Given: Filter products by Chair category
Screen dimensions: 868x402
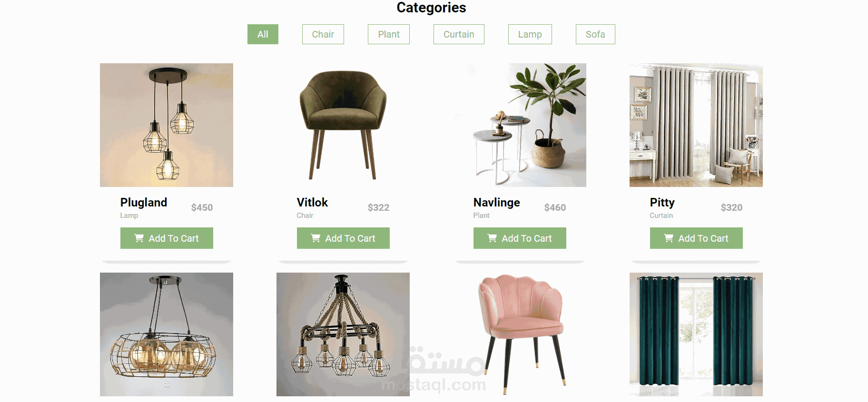Looking at the screenshot, I should click(x=323, y=34).
